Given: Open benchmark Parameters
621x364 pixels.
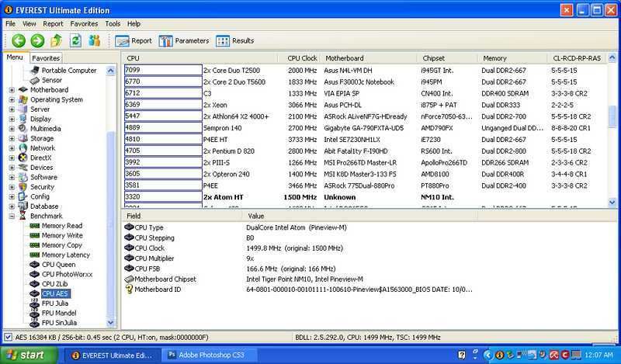Looking at the screenshot, I should tap(184, 41).
